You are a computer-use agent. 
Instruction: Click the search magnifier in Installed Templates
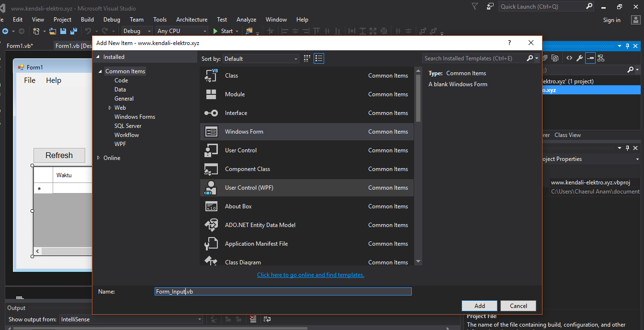click(530, 58)
